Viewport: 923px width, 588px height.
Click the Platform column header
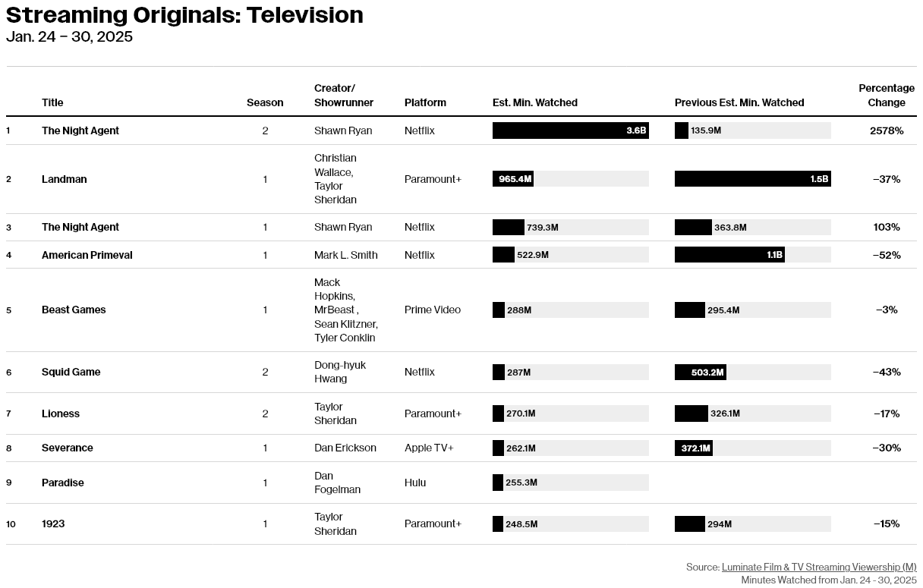(425, 102)
